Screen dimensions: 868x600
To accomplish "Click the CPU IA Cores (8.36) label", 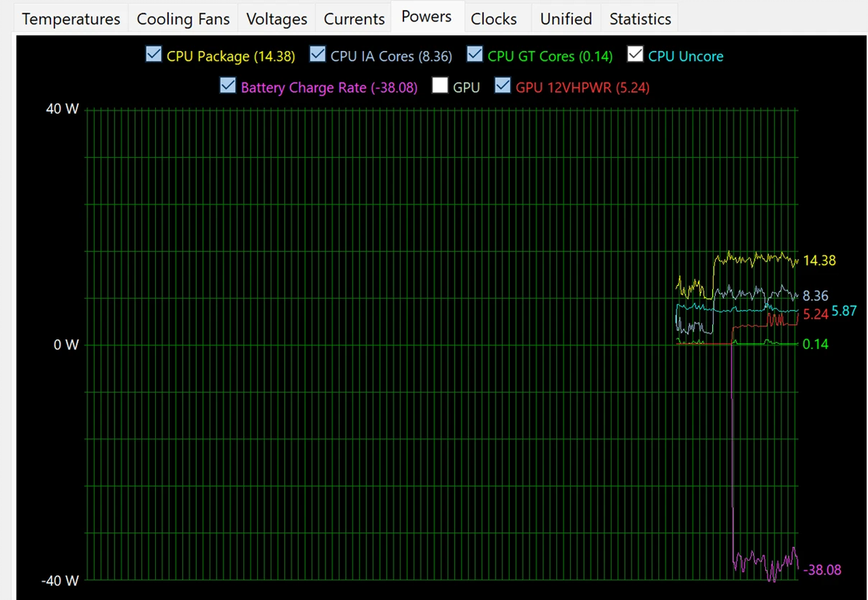I will click(391, 57).
